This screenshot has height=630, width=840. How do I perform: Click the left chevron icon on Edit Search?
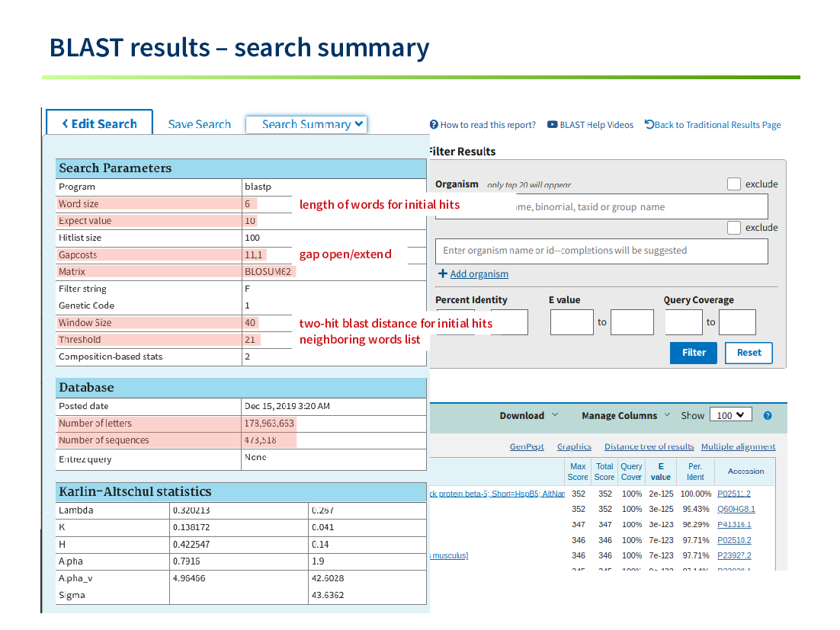[65, 123]
